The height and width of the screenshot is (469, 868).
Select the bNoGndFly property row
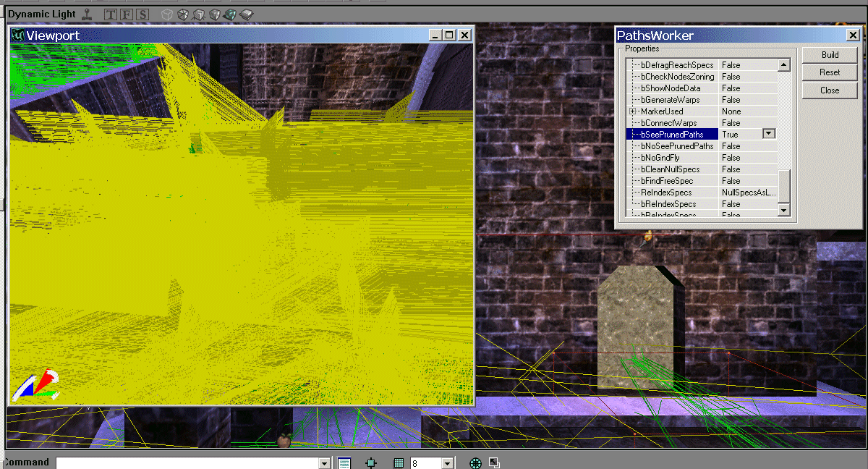coord(673,158)
